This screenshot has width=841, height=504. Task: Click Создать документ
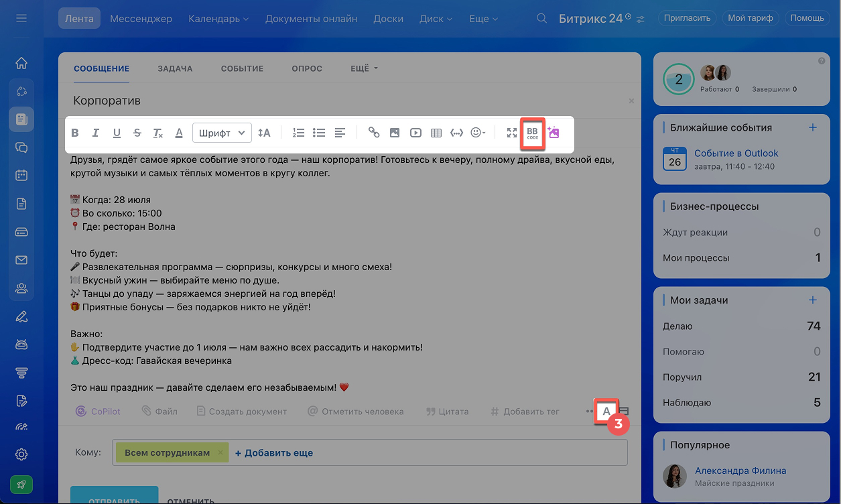pyautogui.click(x=241, y=411)
